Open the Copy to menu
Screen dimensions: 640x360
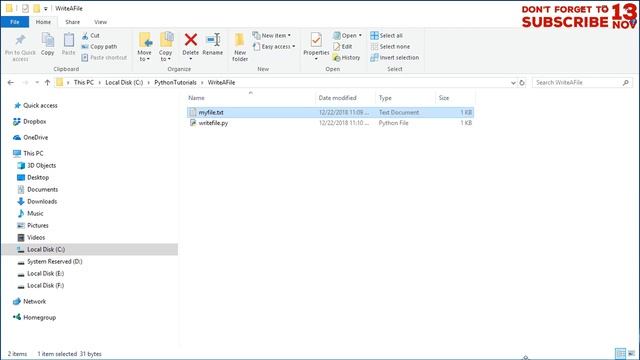166,47
